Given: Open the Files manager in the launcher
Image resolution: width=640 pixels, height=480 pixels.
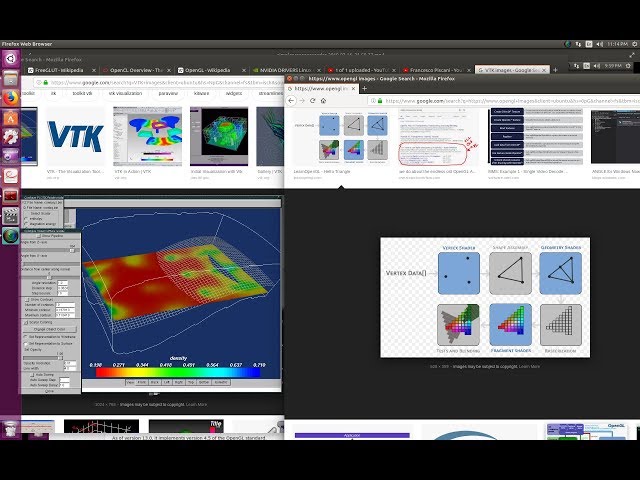Looking at the screenshot, I should tap(10, 79).
